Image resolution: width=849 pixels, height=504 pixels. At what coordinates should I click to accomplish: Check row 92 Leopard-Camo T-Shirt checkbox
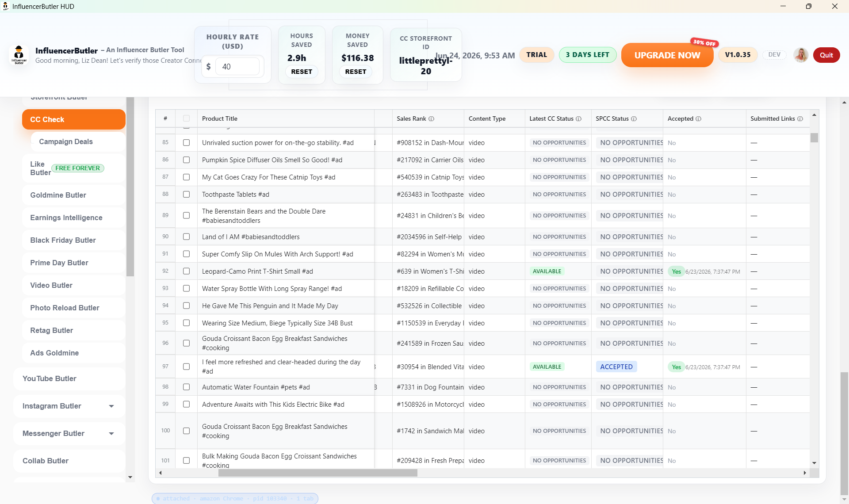click(186, 271)
